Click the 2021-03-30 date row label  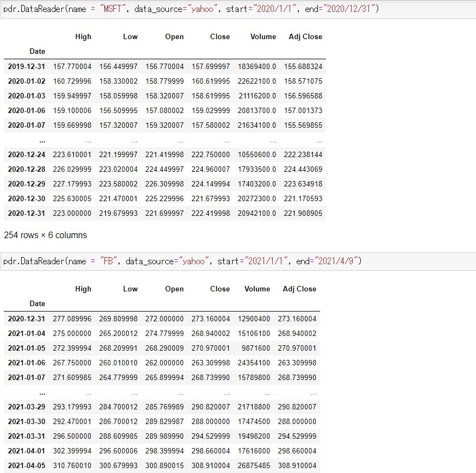tap(27, 421)
